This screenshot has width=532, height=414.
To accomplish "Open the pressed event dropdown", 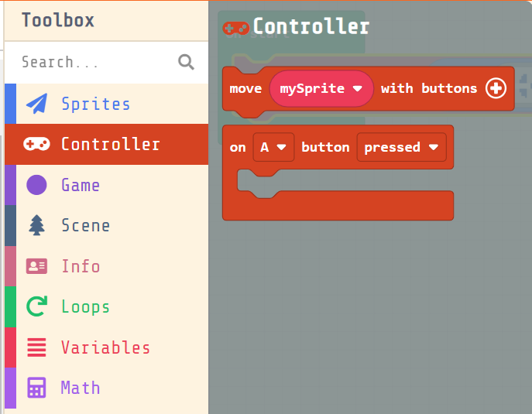I will click(401, 147).
